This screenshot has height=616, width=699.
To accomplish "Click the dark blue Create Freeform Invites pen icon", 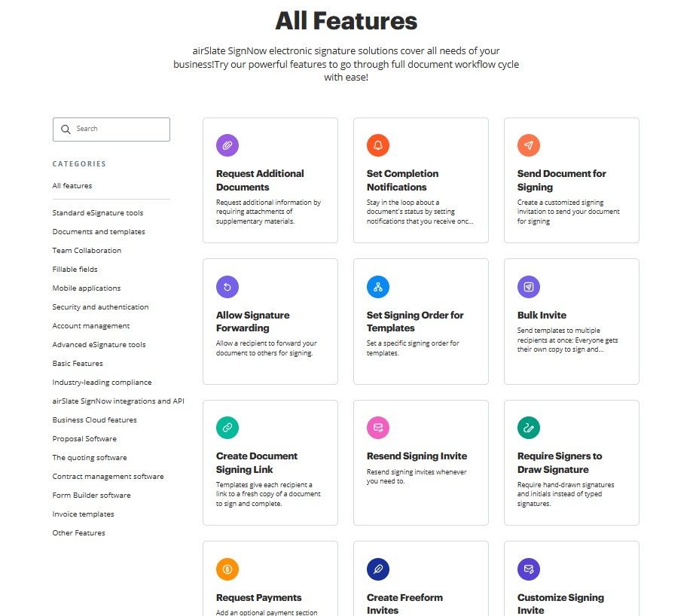I will point(378,569).
